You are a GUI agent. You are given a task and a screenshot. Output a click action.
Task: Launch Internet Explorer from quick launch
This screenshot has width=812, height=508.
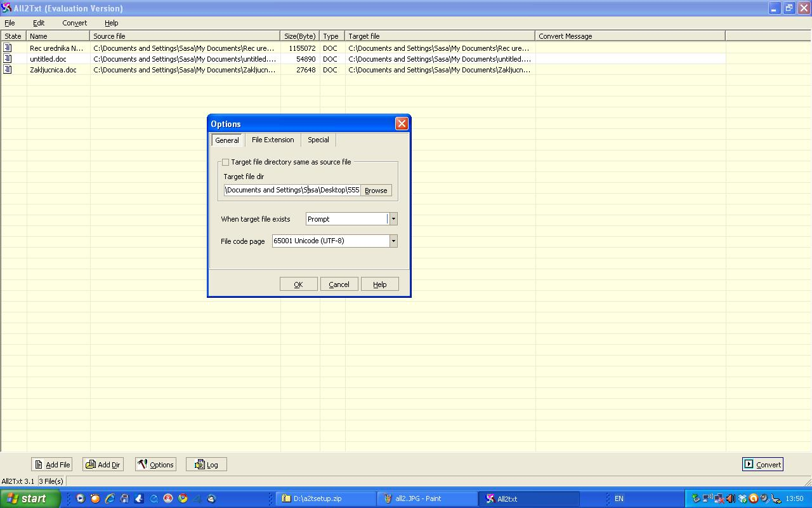110,498
